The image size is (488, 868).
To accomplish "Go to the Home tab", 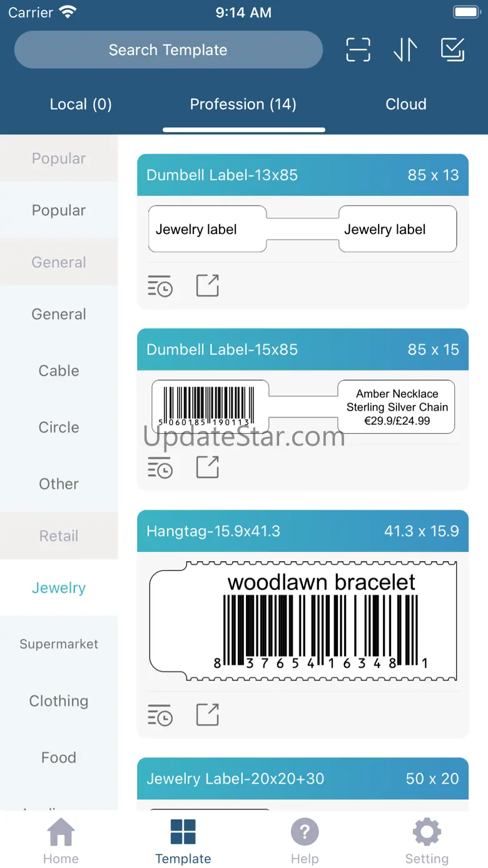I will click(61, 842).
